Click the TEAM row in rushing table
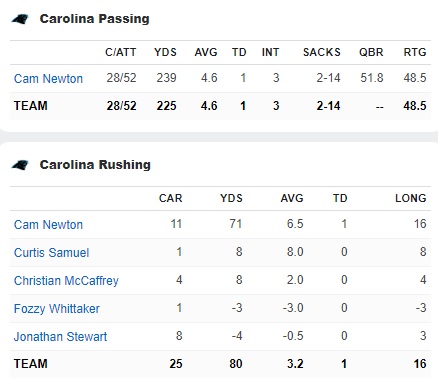 click(220, 364)
